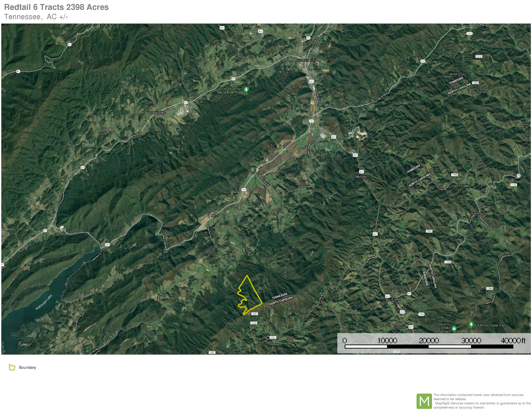Viewport: 532px width, 411px height.
Task: Click the route 167 shield near Neva
Action: point(244,189)
